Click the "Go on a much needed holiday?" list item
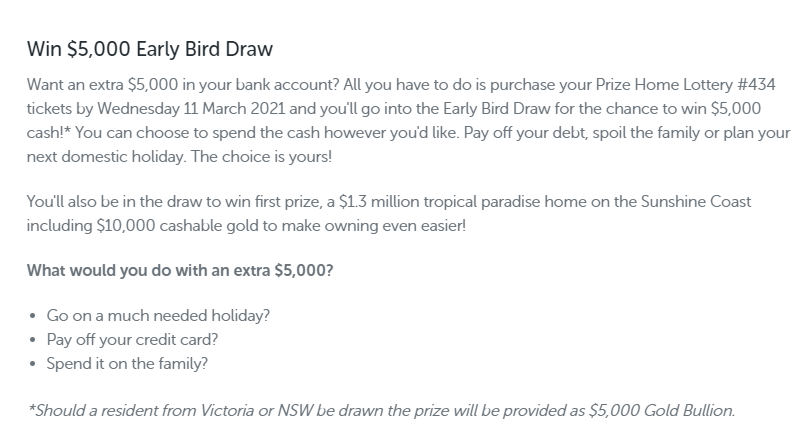The width and height of the screenshot is (808, 446). pyautogui.click(x=158, y=315)
